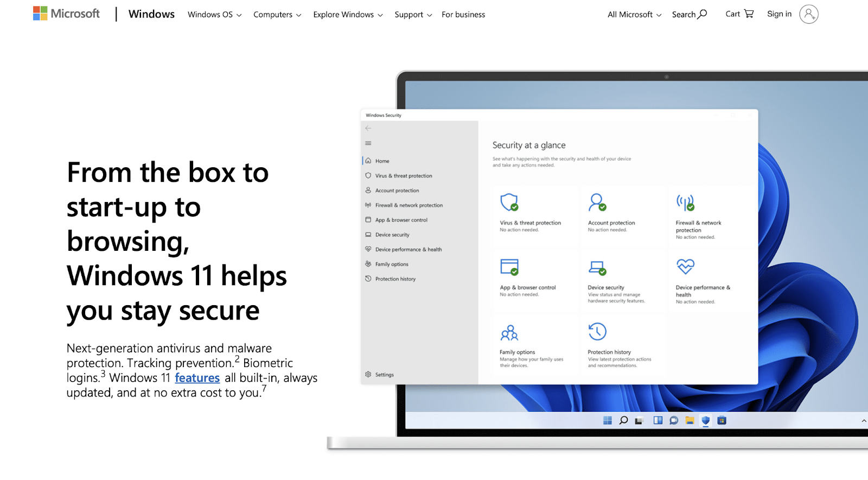
Task: Open Task View on the taskbar
Action: 639,421
